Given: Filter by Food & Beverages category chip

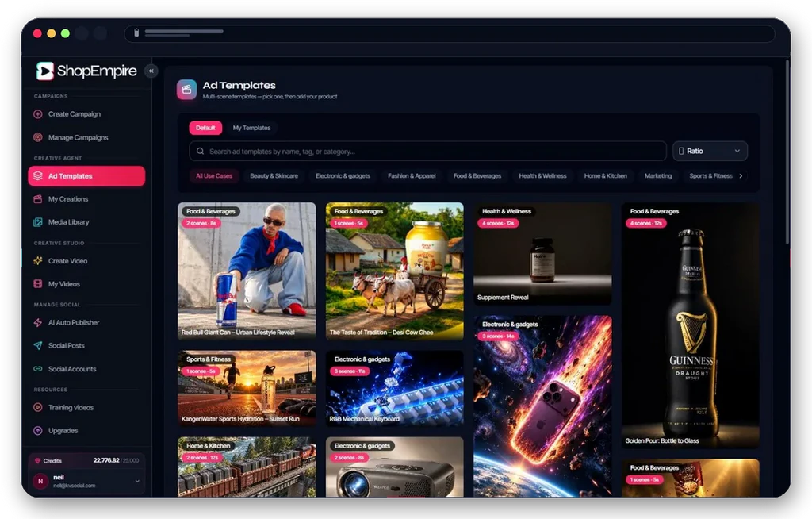Looking at the screenshot, I should (x=477, y=175).
